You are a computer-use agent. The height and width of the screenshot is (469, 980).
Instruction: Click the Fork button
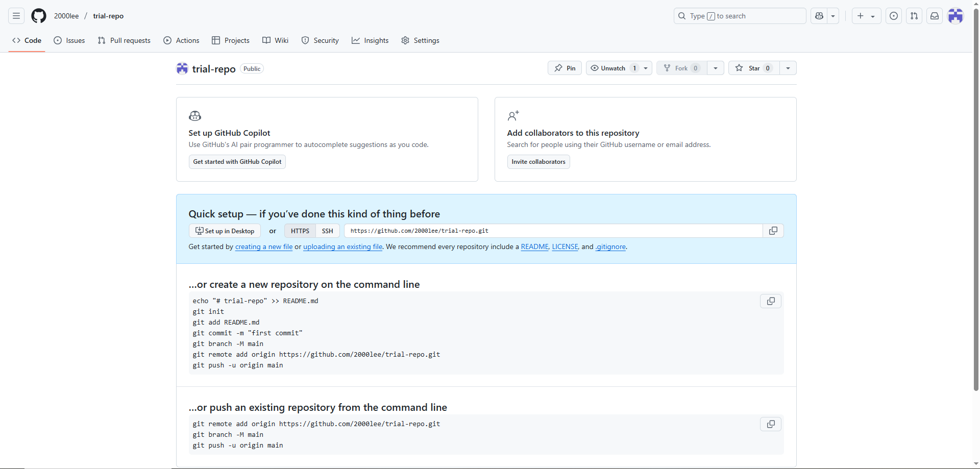(x=682, y=68)
